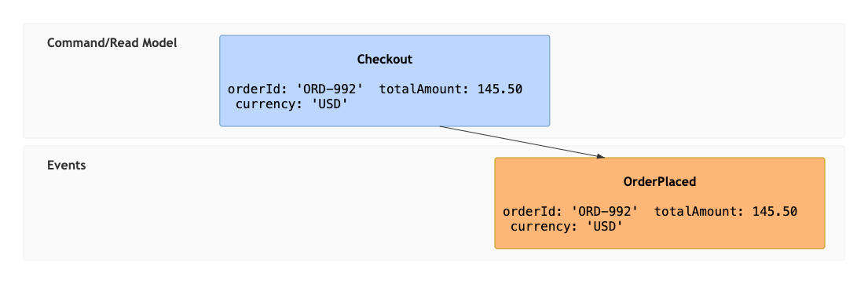Click the arrowhead touching OrderPlaced
Viewport: 868px width, 284px height.
(x=601, y=156)
